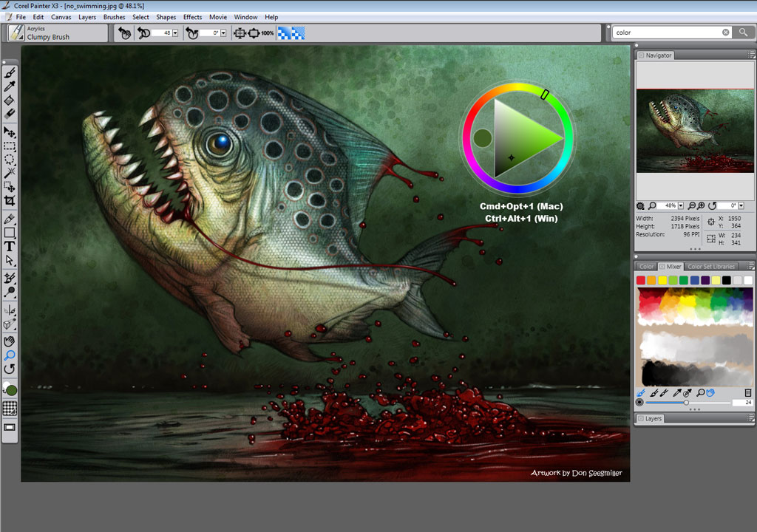The height and width of the screenshot is (532, 757).
Task: Clear the Mixer pad with trash icon
Action: (x=747, y=392)
